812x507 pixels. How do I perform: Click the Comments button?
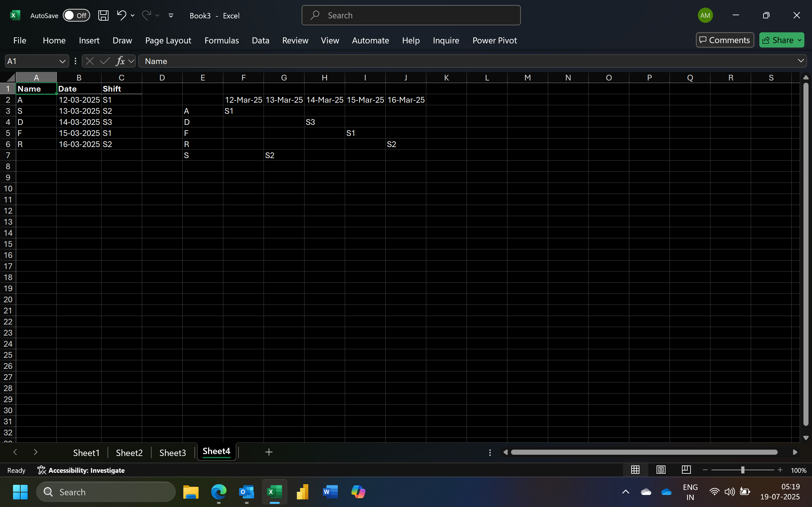coord(724,40)
